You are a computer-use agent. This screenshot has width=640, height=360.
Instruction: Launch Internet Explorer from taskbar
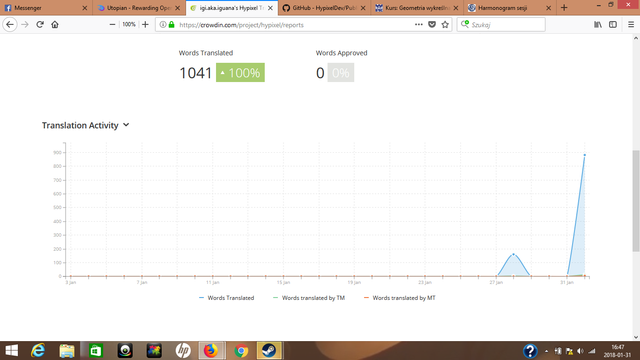point(38,351)
